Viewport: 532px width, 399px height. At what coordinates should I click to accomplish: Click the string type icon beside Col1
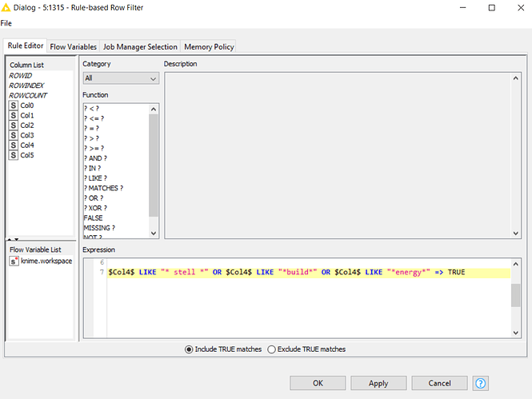point(14,115)
